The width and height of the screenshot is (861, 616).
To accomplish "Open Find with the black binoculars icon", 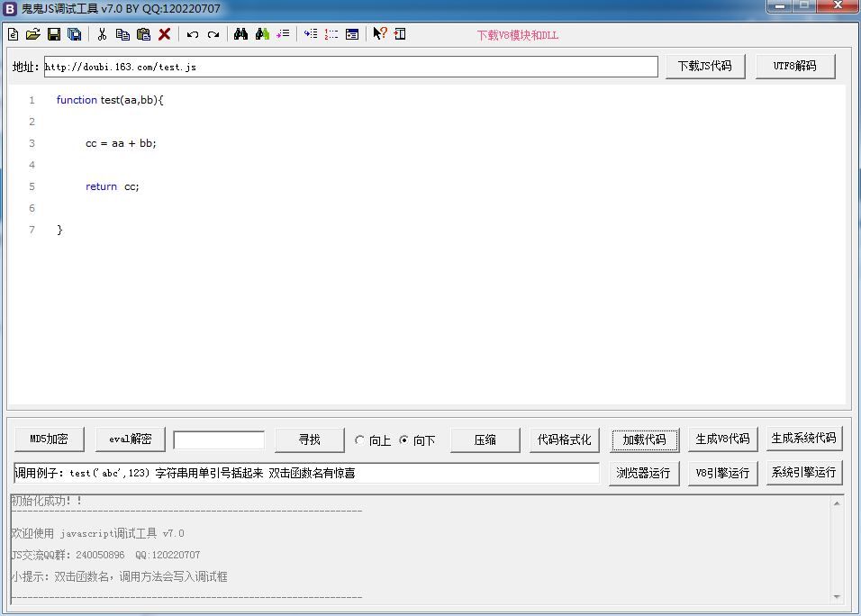I will [x=240, y=34].
